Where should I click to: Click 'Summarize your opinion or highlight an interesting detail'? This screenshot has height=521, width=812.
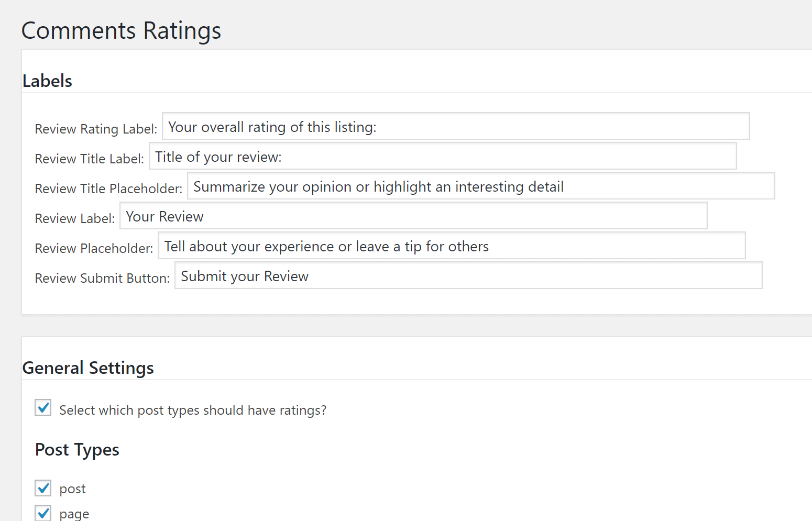[379, 186]
